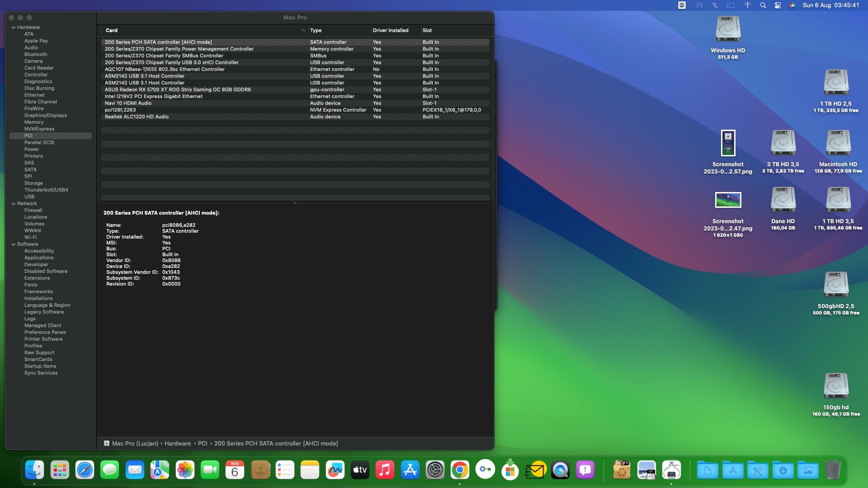
Task: Collapse the Software sidebar section
Action: [14, 244]
